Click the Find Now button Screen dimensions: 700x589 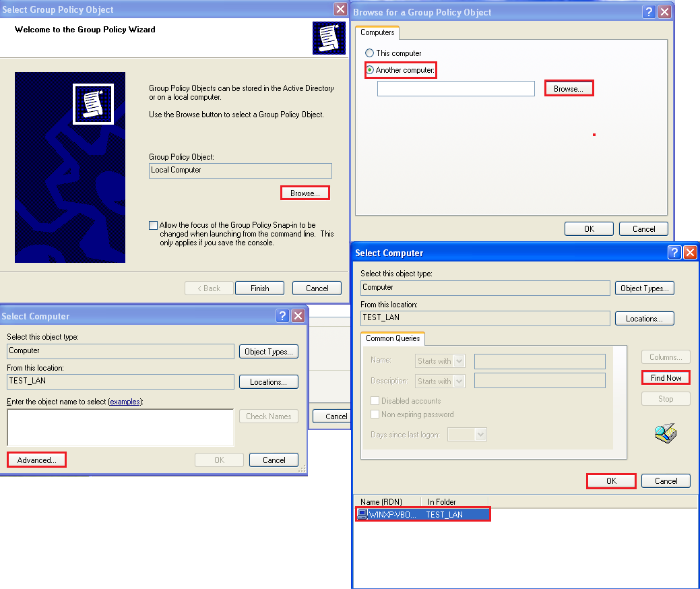pyautogui.click(x=666, y=378)
